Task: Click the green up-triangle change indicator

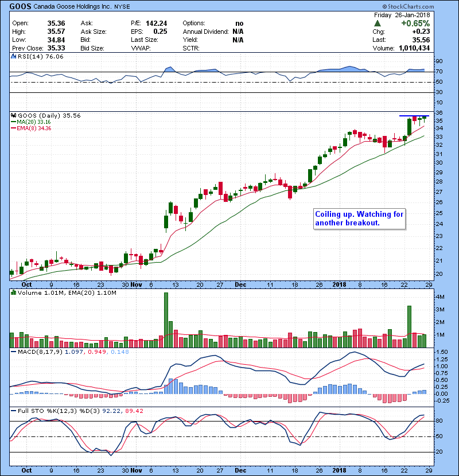Action: pos(378,24)
